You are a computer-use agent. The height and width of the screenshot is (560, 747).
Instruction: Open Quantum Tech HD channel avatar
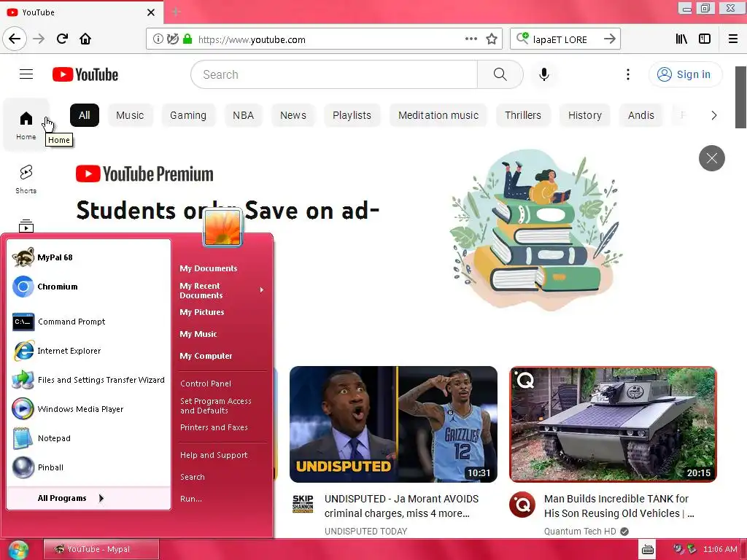coord(522,505)
